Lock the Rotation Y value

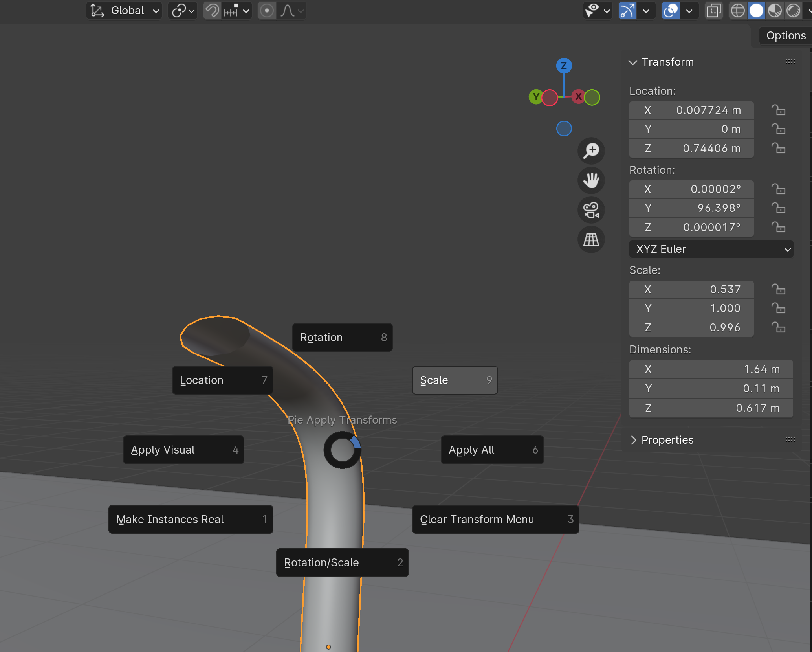(778, 208)
